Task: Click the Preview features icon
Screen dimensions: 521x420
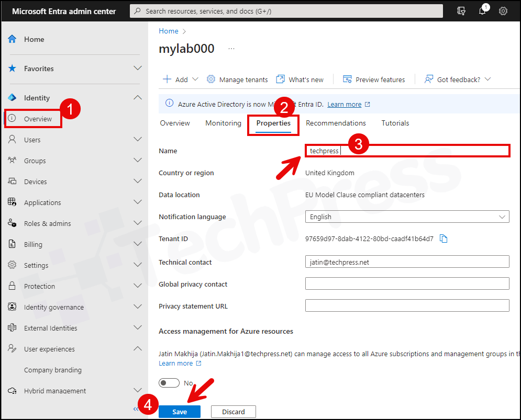Action: (347, 79)
